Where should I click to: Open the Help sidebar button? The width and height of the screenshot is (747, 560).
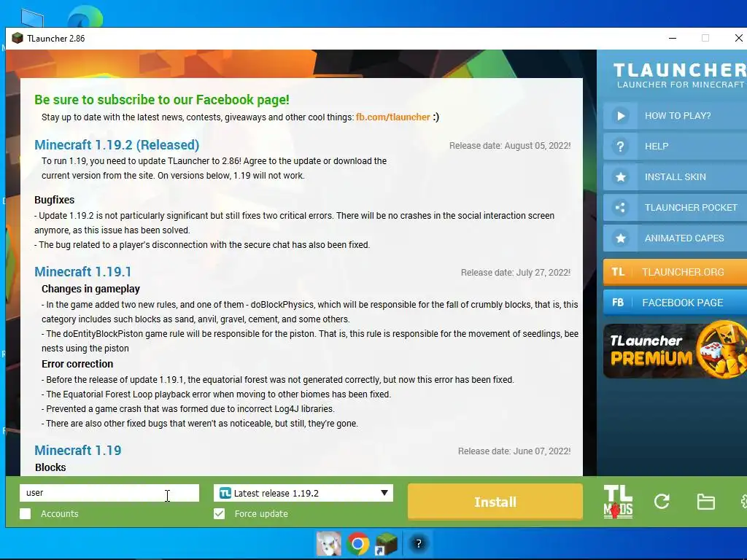675,146
